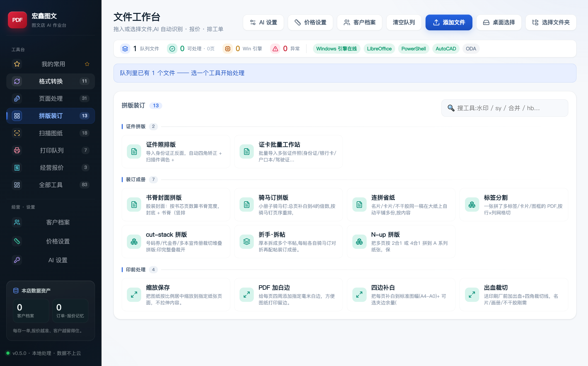
Task: Click the magnifier icon in tool search
Action: (x=451, y=108)
